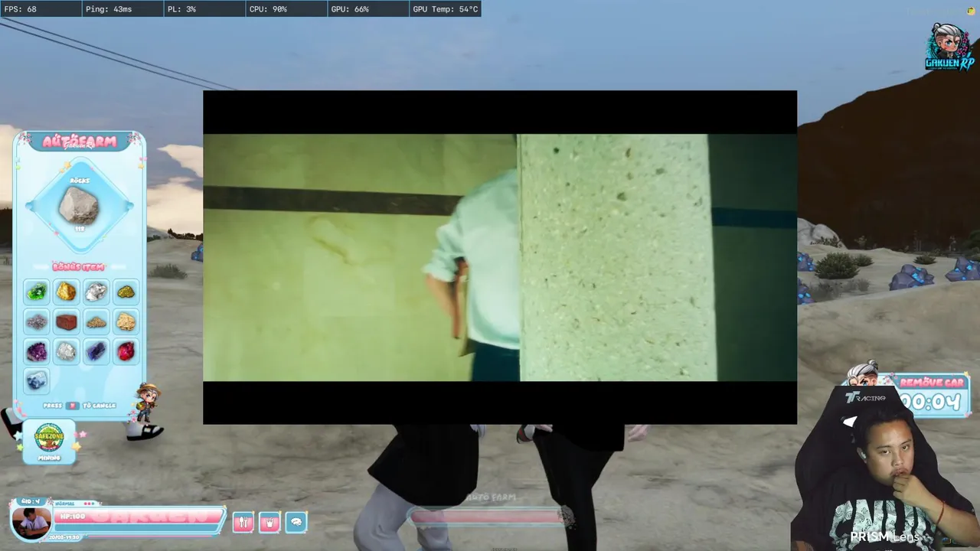The height and width of the screenshot is (551, 980).
Task: Click the AUTOFARM panel title
Action: pos(80,142)
